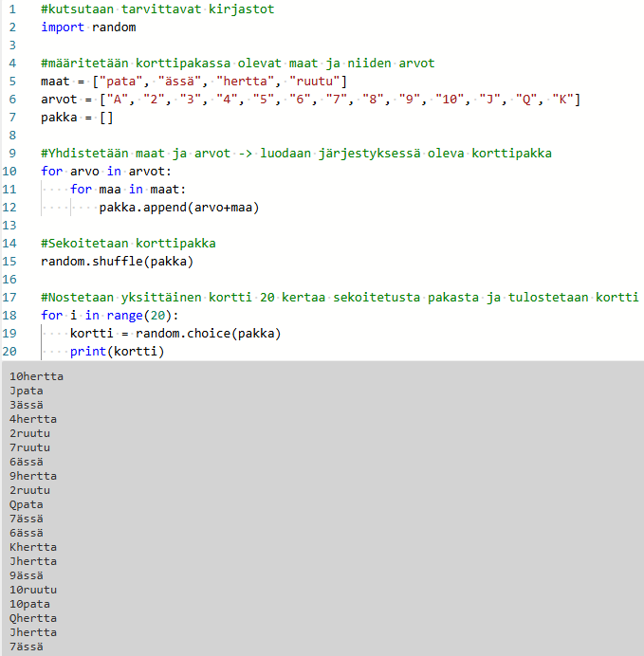This screenshot has width=644, height=656.
Task: Select the first output line 10hertta
Action: pyautogui.click(x=36, y=376)
